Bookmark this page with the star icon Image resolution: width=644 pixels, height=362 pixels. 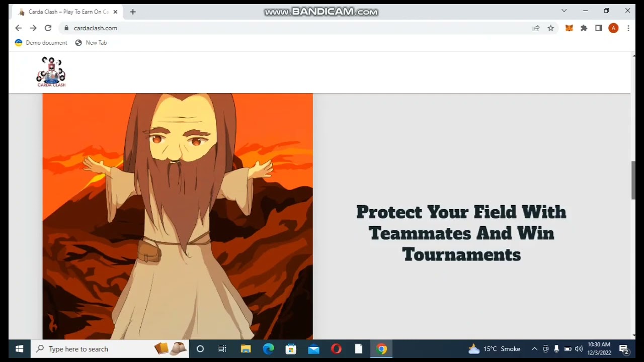tap(550, 28)
